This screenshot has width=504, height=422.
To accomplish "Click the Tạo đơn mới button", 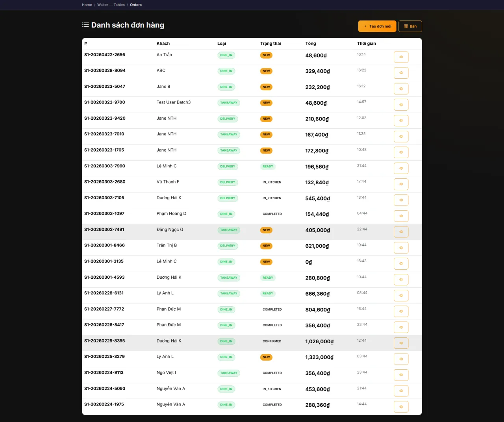I will tap(377, 26).
